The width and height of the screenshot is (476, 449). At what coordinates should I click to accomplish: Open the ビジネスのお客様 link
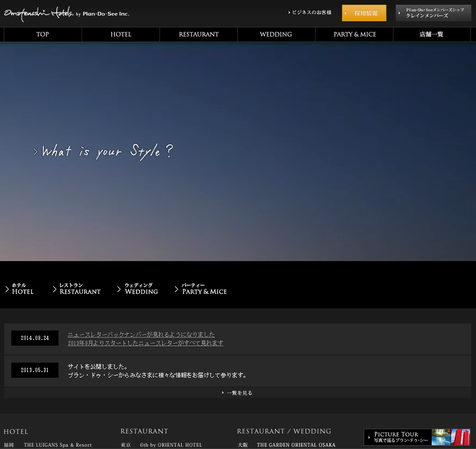pyautogui.click(x=311, y=13)
